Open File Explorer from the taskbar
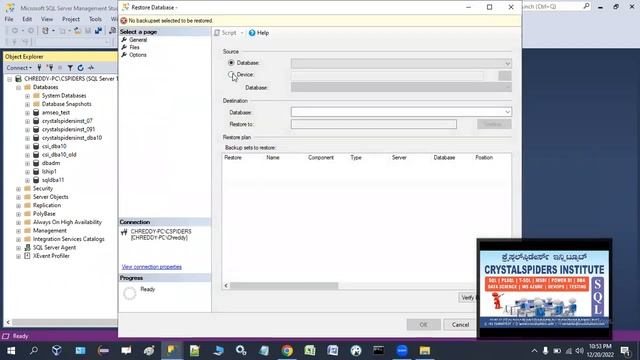Image resolution: width=640 pixels, height=360 pixels. (424, 350)
